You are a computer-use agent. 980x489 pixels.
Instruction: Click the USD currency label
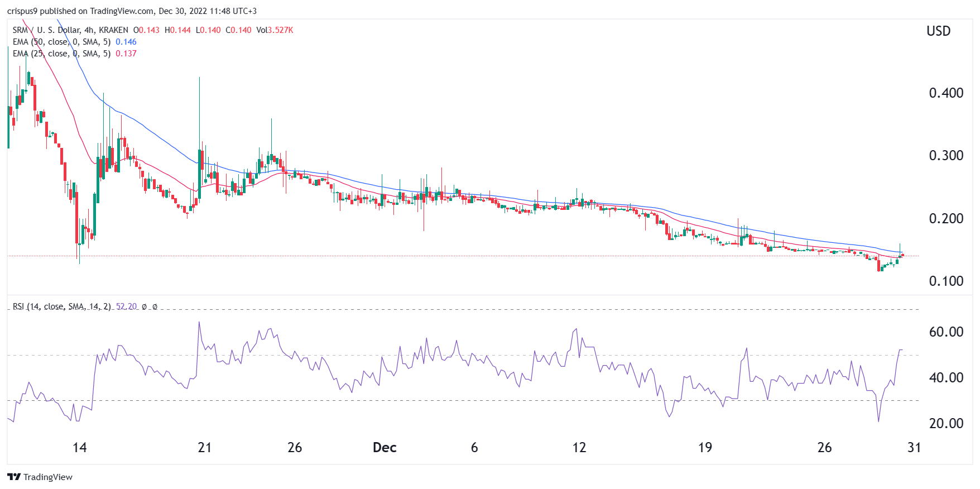[x=938, y=31]
